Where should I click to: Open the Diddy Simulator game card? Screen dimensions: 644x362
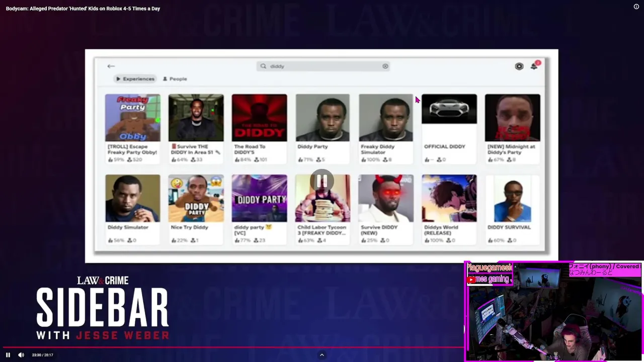point(133,209)
